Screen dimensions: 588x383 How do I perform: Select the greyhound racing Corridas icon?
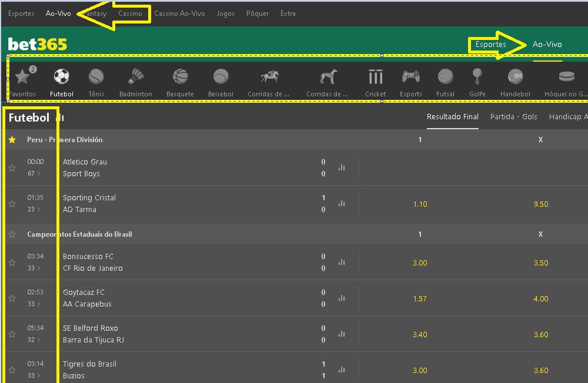point(329,76)
